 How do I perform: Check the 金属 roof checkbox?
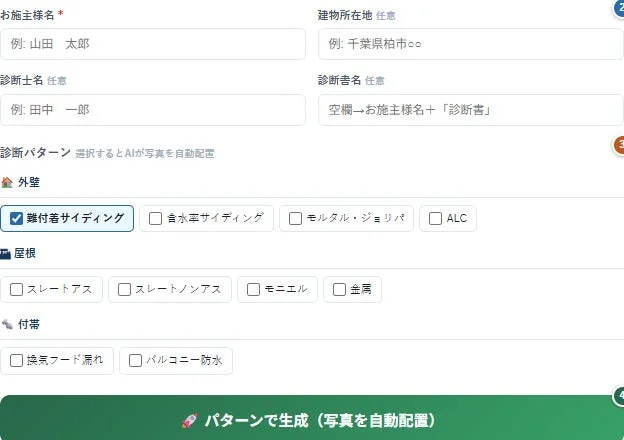pyautogui.click(x=339, y=289)
